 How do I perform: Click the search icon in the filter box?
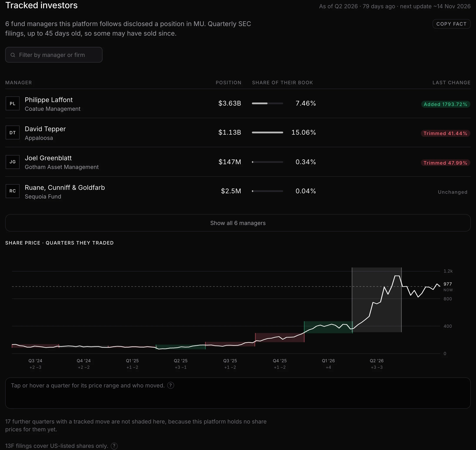[x=13, y=55]
